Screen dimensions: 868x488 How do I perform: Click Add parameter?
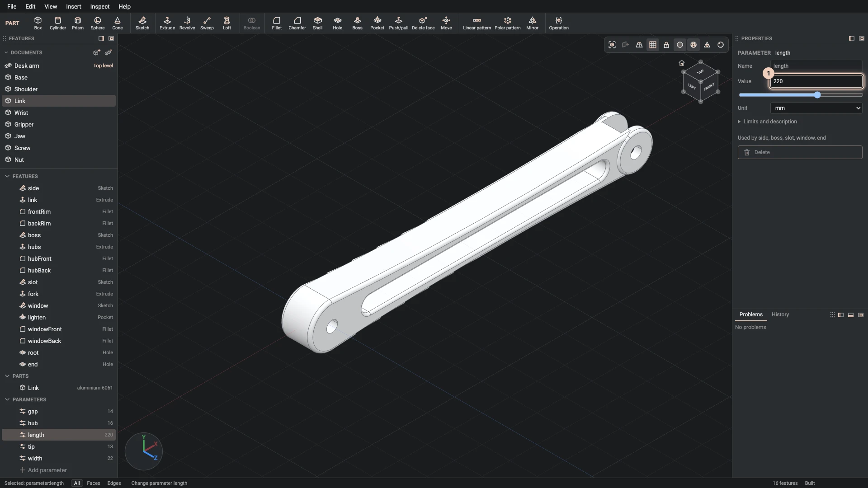point(43,470)
